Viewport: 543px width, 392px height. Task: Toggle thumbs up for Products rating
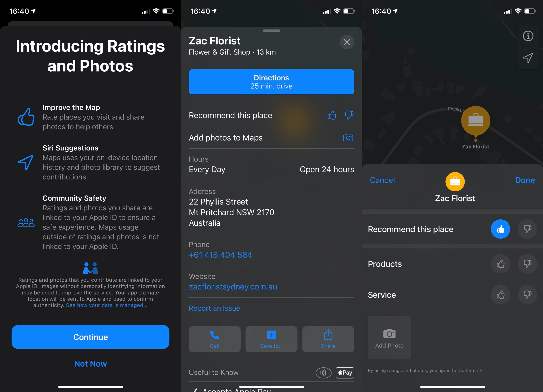(x=500, y=264)
